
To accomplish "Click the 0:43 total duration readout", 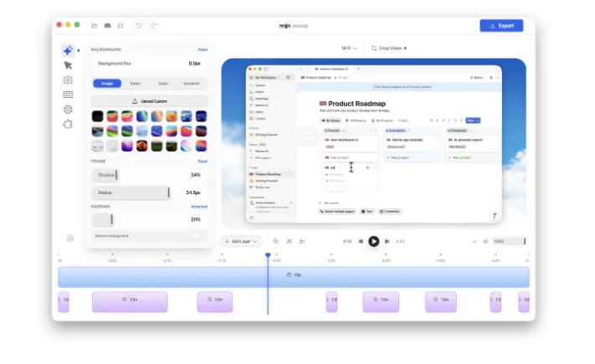I will pos(400,241).
